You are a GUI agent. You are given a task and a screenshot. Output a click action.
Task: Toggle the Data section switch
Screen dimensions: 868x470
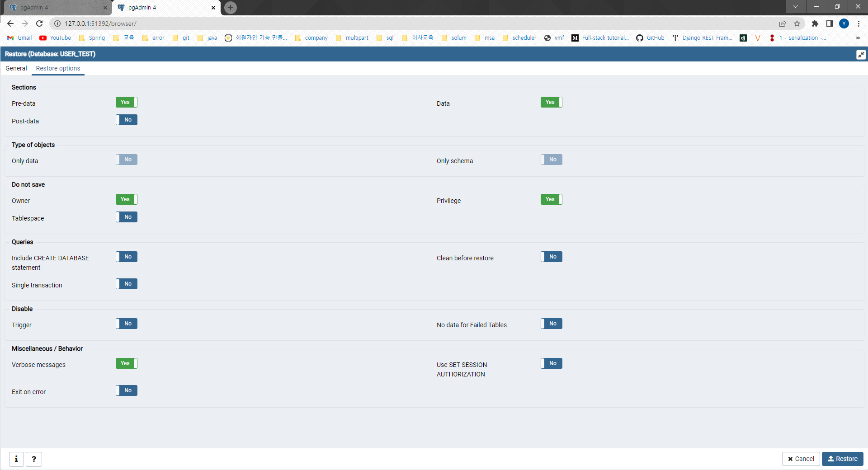[552, 102]
